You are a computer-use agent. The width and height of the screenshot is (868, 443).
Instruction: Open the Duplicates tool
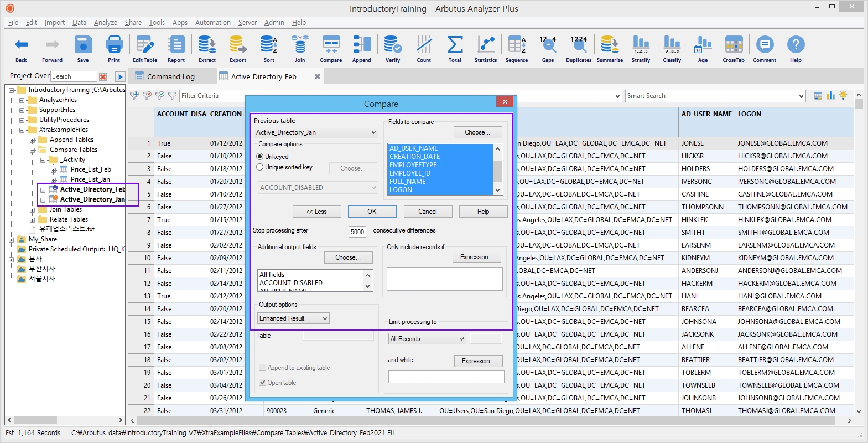point(579,49)
